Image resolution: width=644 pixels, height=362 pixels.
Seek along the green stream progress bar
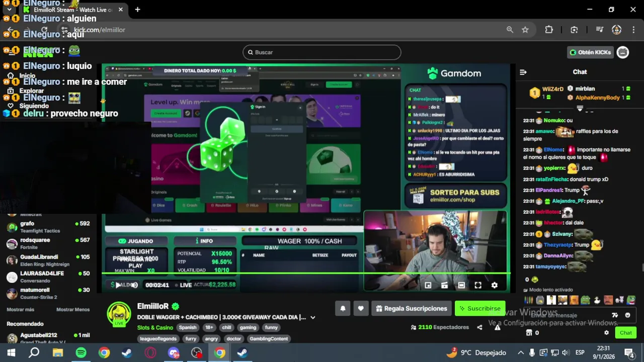[306, 274]
